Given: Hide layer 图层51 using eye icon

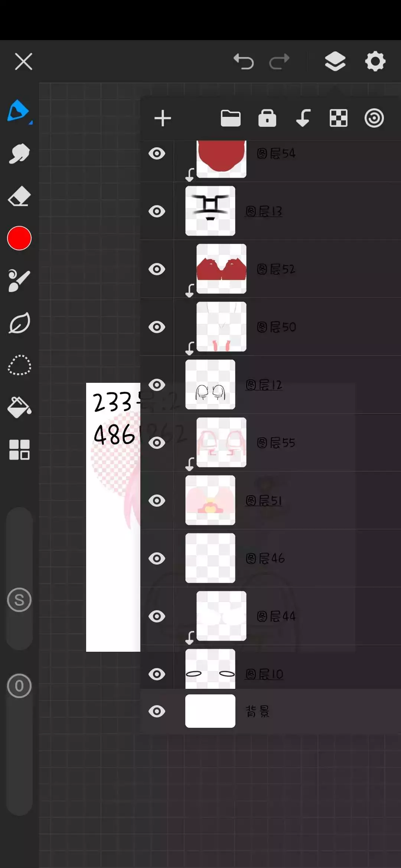Looking at the screenshot, I should pyautogui.click(x=157, y=501).
